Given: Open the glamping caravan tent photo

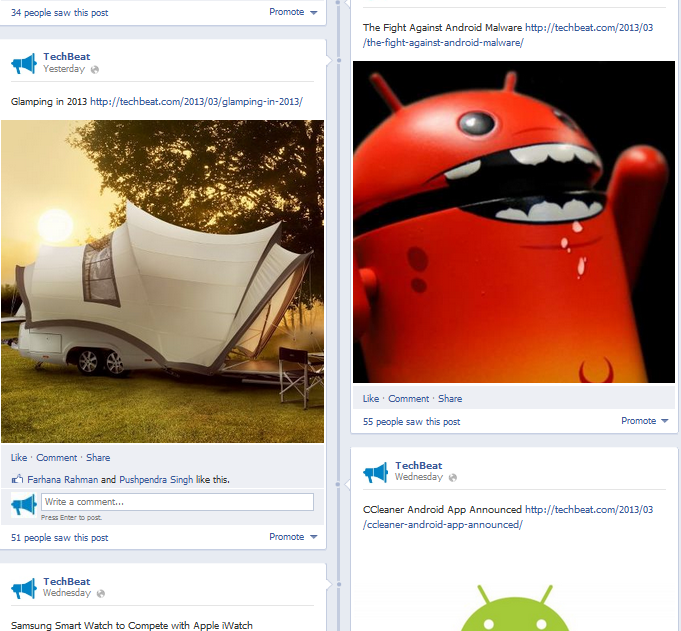Looking at the screenshot, I should coord(162,281).
